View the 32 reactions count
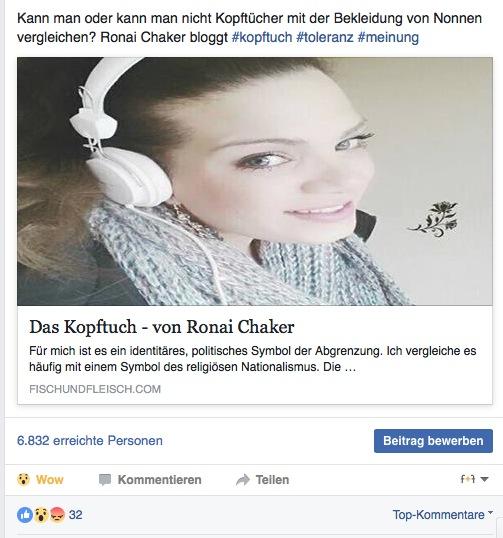 tap(75, 515)
